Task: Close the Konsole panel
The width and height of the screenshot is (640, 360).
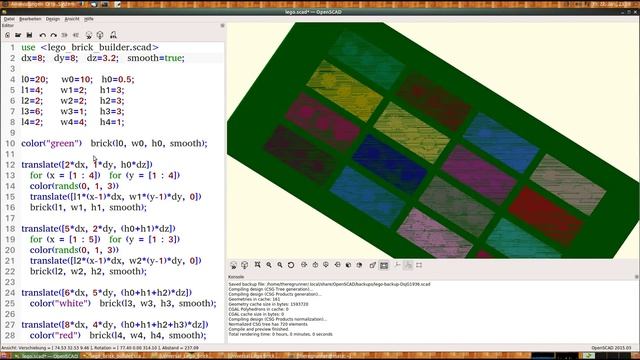Action: click(x=637, y=277)
